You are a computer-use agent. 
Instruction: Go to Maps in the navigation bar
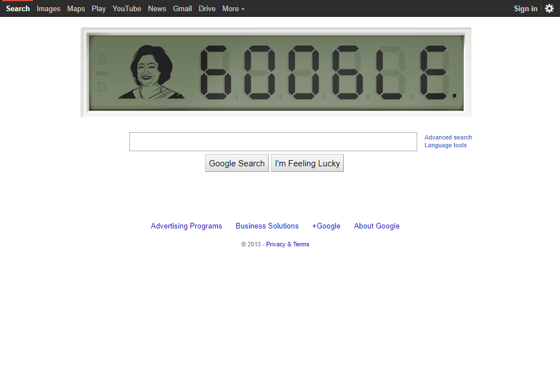[76, 8]
